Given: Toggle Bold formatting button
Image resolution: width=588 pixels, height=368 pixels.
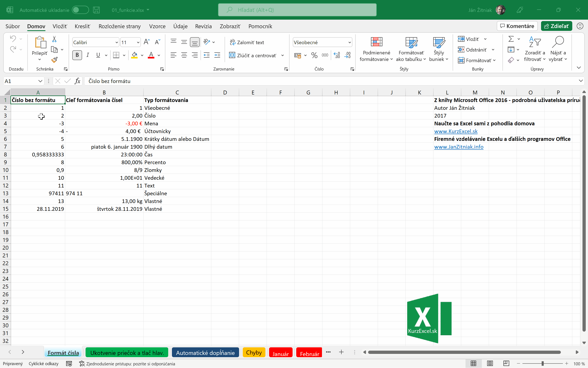Looking at the screenshot, I should coord(77,55).
